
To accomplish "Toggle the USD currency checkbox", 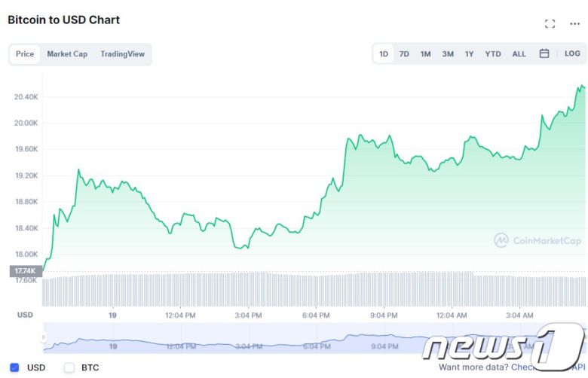I will (x=14, y=367).
